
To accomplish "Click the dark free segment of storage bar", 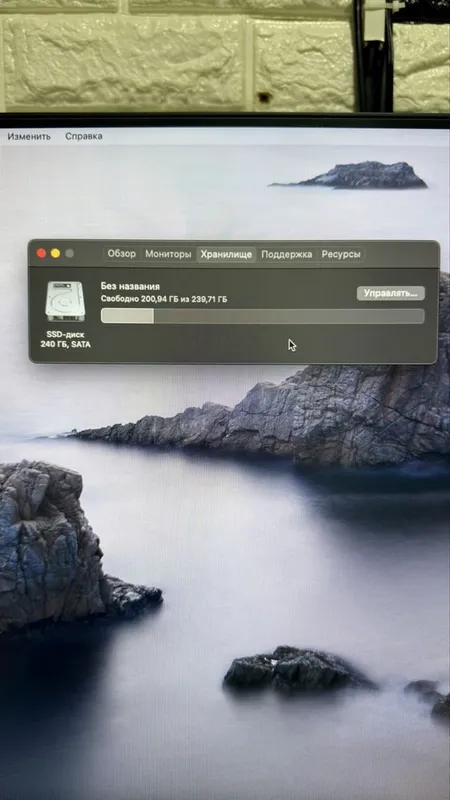I will [289, 316].
